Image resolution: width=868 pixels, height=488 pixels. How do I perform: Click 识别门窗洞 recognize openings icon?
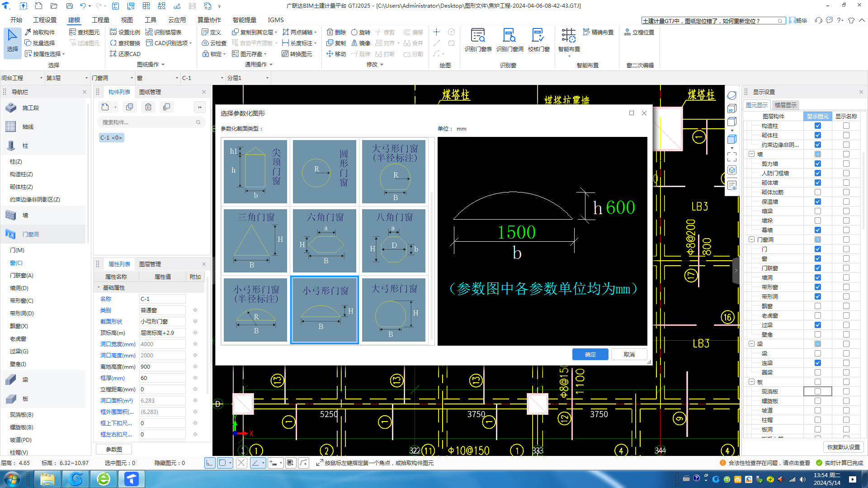tap(509, 40)
